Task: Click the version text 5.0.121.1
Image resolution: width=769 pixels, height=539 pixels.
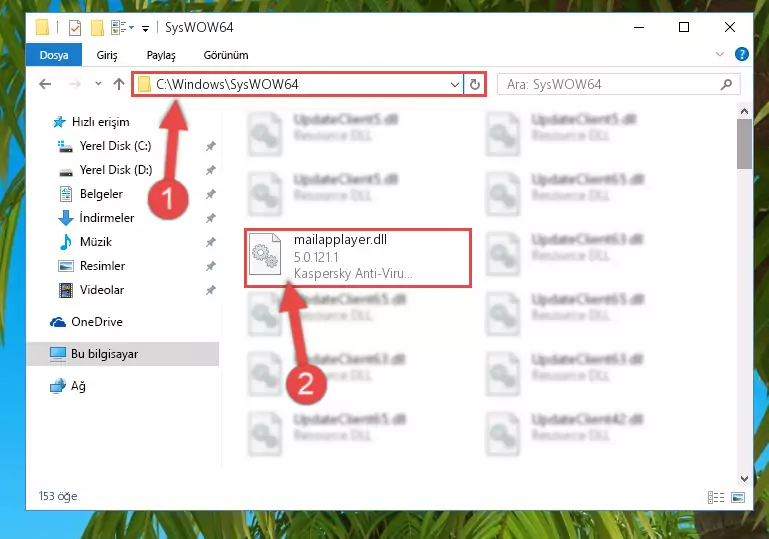Action: 316,257
